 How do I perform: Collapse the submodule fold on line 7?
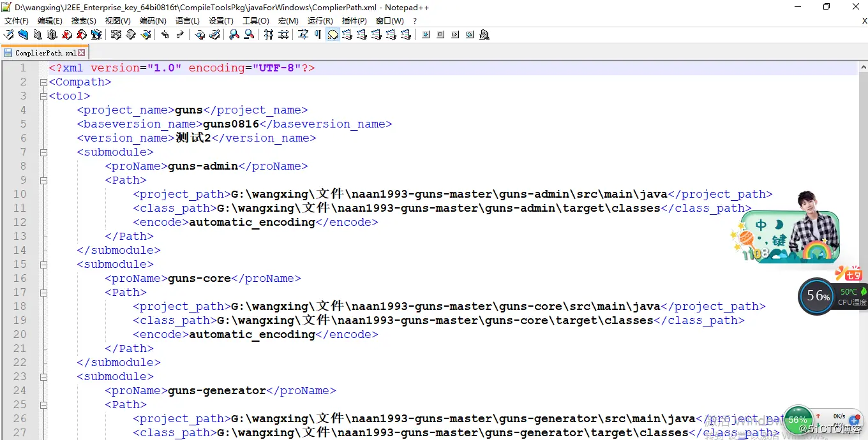tap(43, 152)
